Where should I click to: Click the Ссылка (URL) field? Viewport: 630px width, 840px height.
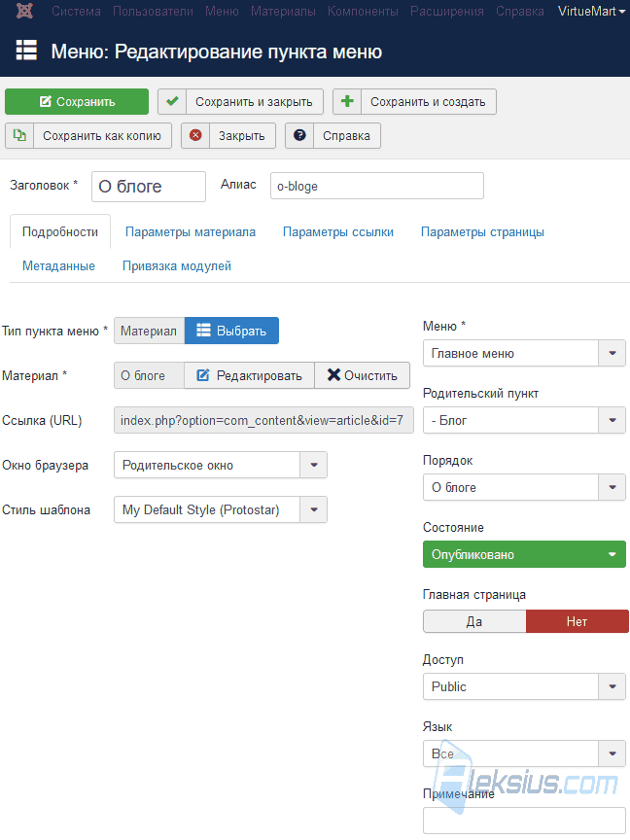(263, 421)
